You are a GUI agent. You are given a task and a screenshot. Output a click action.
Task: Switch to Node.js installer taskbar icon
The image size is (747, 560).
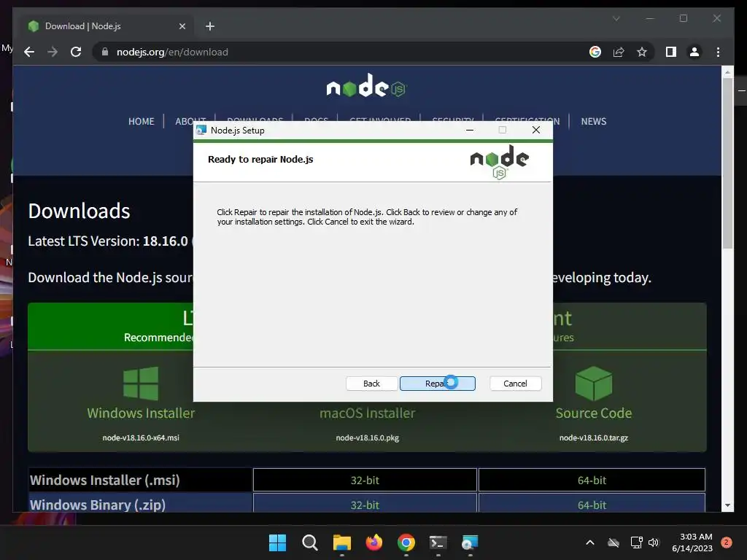click(x=470, y=542)
